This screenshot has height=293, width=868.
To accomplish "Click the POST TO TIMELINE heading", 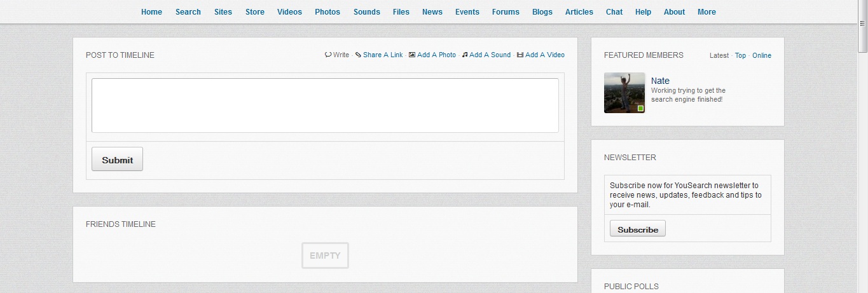I will click(x=120, y=55).
